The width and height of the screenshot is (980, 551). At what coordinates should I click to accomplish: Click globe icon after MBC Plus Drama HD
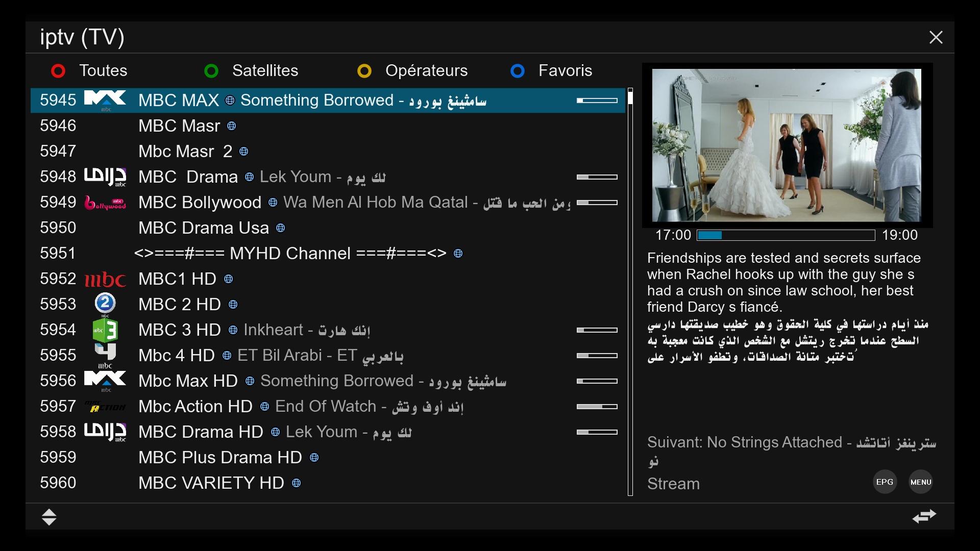pos(314,458)
